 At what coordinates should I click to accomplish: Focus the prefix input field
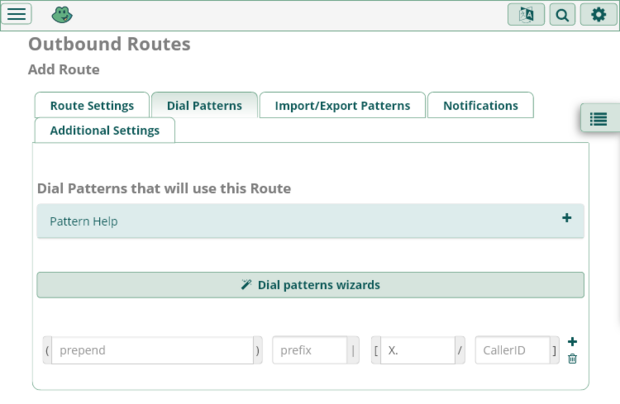pyautogui.click(x=309, y=351)
